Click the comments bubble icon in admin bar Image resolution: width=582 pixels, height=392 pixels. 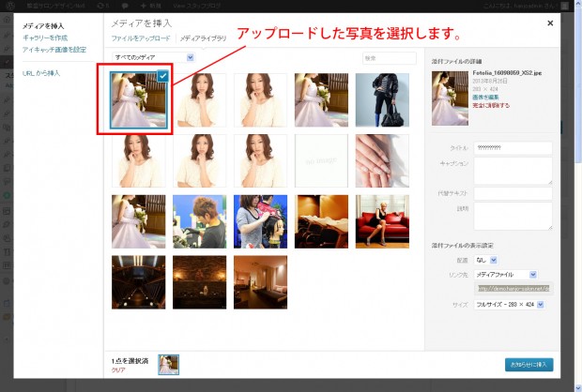tap(122, 6)
